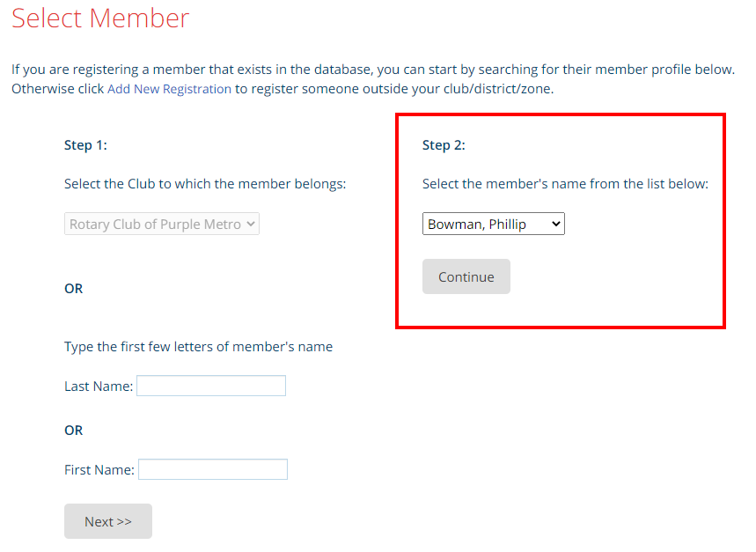Click the arrow on the club dropdown
Screen dimensions: 756x552
coord(251,224)
